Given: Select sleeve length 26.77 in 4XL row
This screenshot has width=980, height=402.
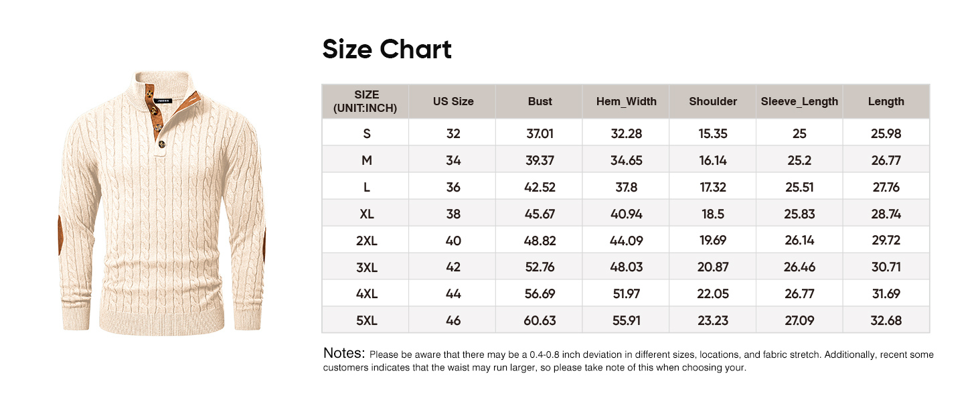Looking at the screenshot, I should [x=799, y=294].
